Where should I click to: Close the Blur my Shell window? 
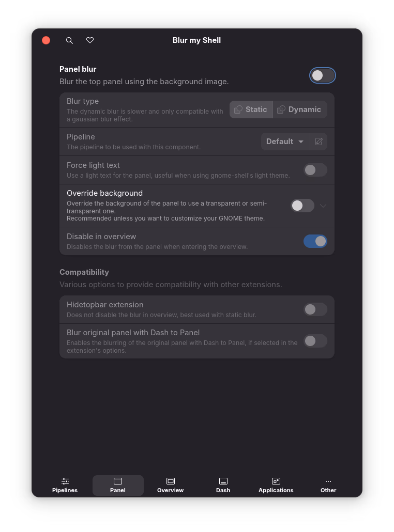point(46,40)
